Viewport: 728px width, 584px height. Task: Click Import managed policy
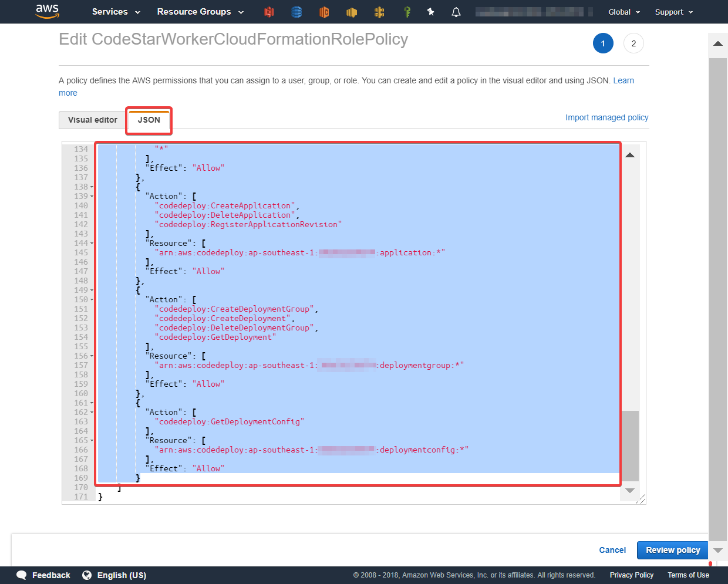[607, 117]
